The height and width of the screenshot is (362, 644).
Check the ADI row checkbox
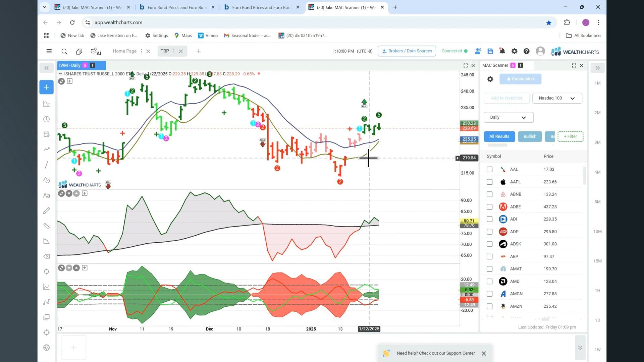click(489, 219)
